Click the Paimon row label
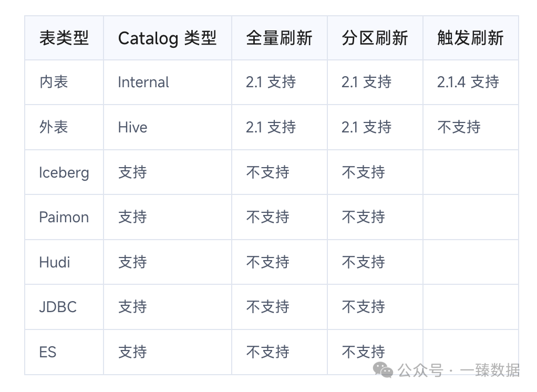The image size is (537, 392). (64, 217)
